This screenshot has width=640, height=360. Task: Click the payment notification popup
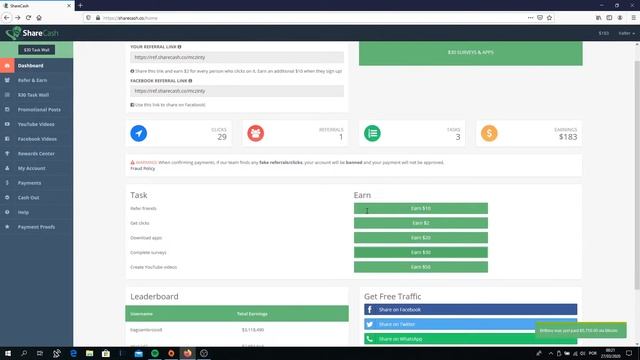tap(580, 330)
